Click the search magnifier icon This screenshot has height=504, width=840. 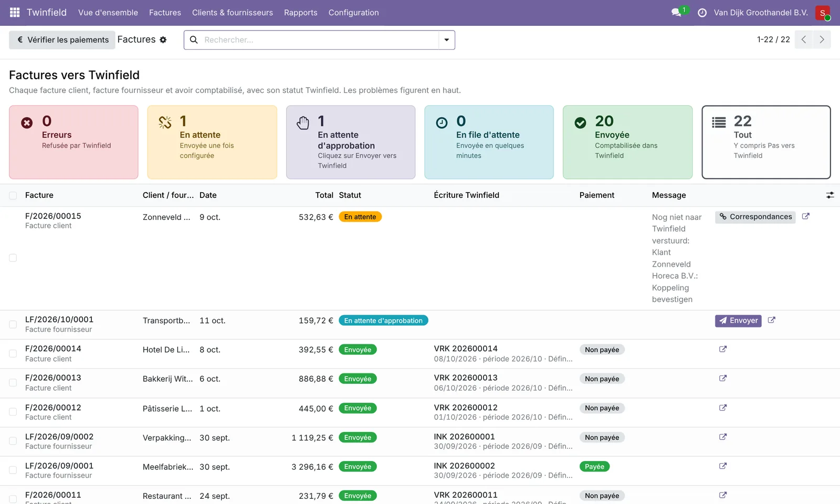click(x=194, y=40)
